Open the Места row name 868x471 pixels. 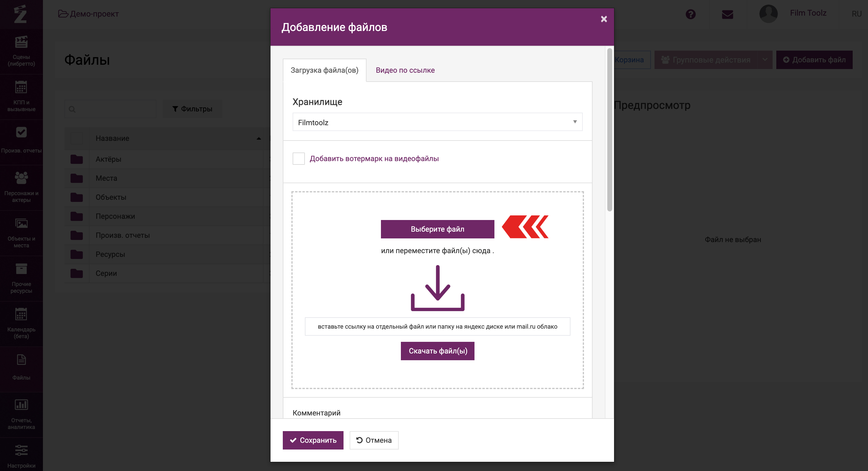coord(106,178)
